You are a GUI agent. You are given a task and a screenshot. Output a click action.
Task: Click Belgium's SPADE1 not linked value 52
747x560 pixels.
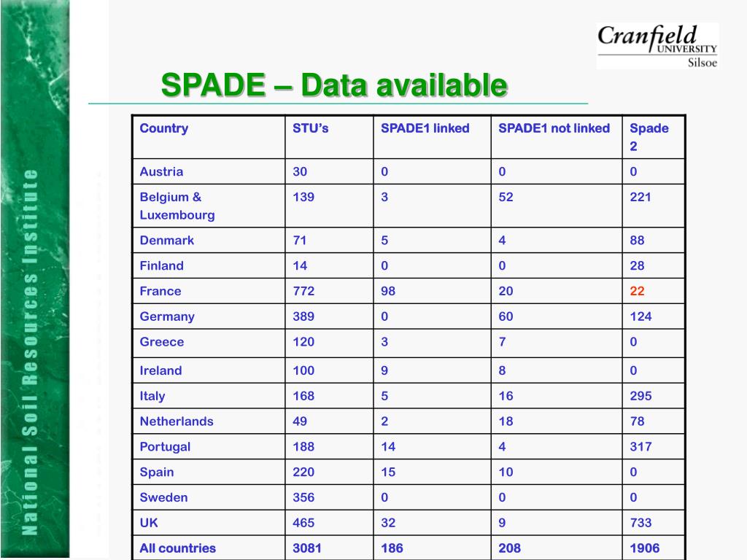click(506, 197)
